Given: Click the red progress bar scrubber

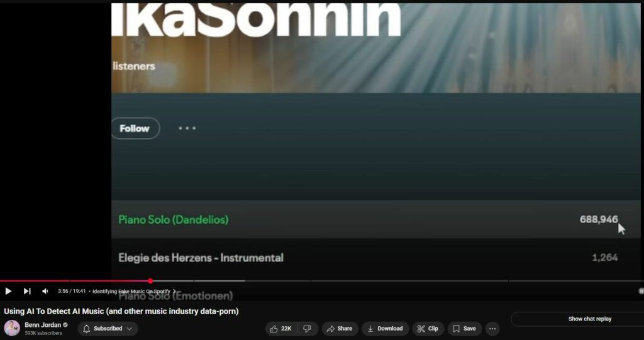Looking at the screenshot, I should point(150,281).
